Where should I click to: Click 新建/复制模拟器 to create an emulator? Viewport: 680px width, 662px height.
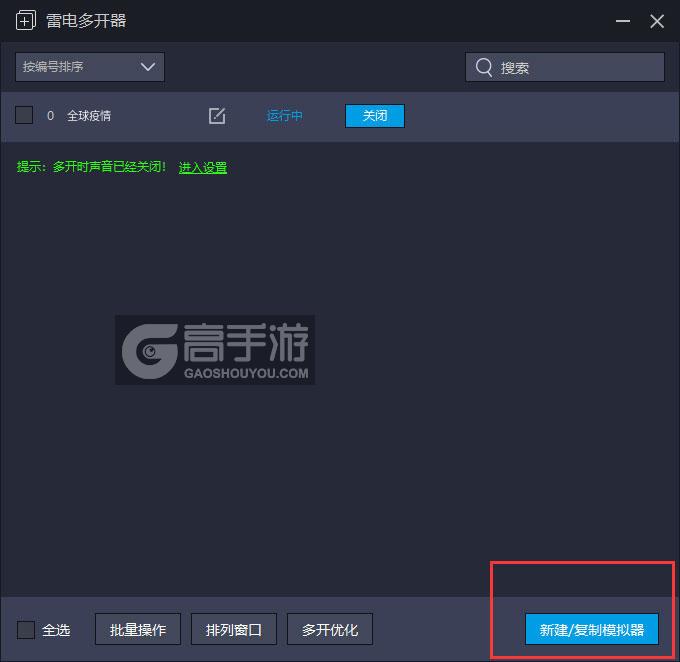click(592, 630)
